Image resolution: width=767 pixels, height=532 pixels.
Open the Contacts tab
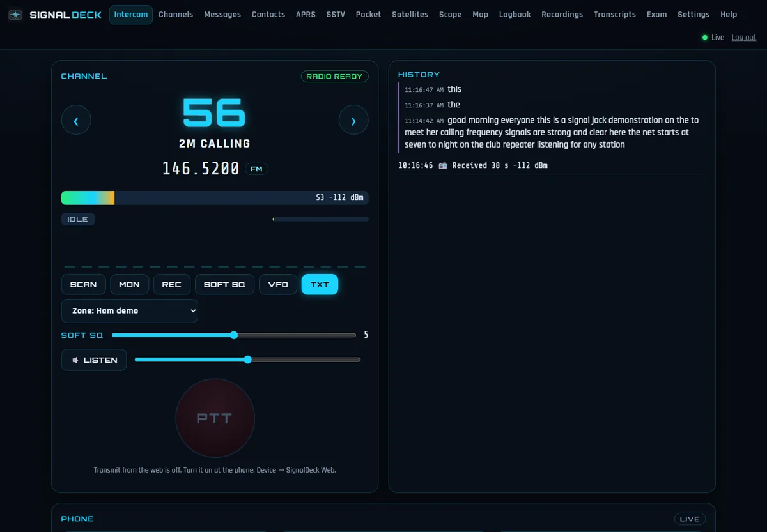(268, 15)
